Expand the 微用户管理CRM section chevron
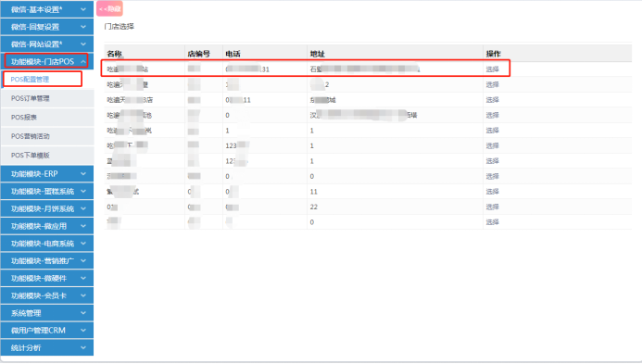642x364 pixels. click(x=83, y=330)
